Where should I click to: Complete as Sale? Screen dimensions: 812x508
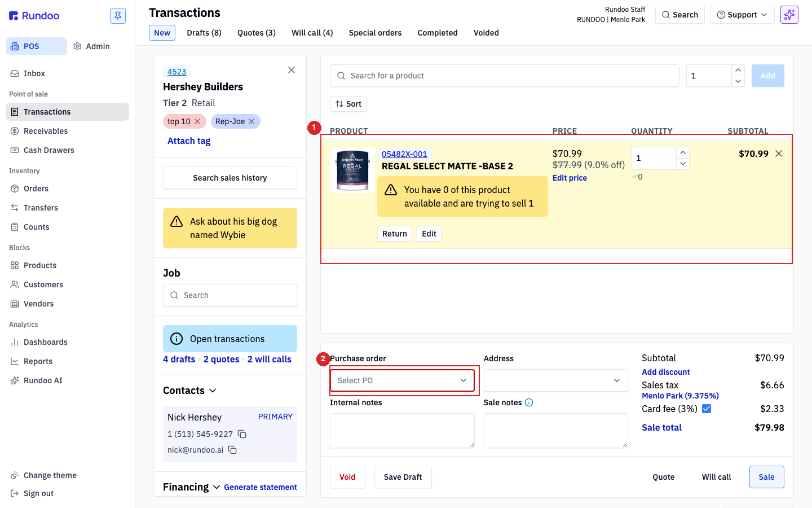click(767, 477)
